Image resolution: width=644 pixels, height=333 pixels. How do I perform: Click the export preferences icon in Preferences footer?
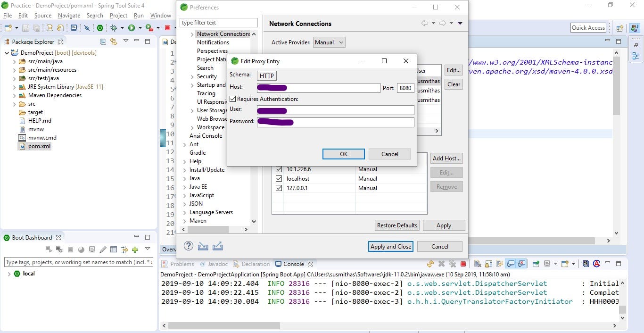[218, 246]
